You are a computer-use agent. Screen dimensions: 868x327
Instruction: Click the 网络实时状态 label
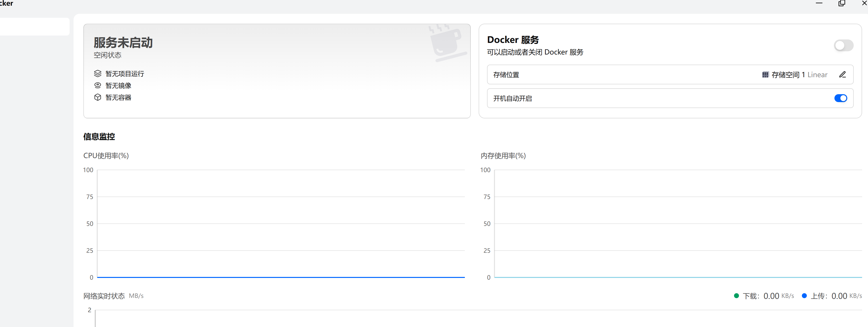click(x=104, y=296)
